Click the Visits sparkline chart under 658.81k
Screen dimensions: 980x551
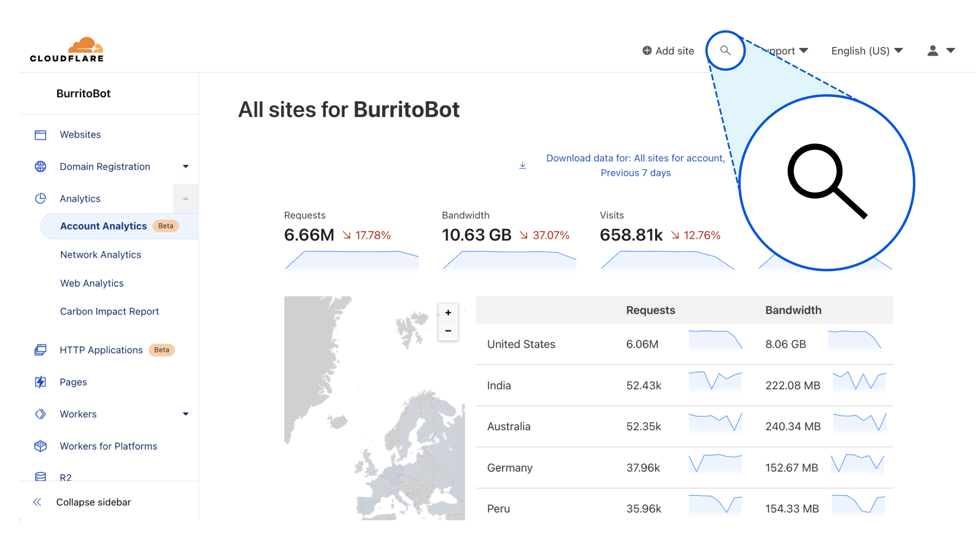coord(667,259)
